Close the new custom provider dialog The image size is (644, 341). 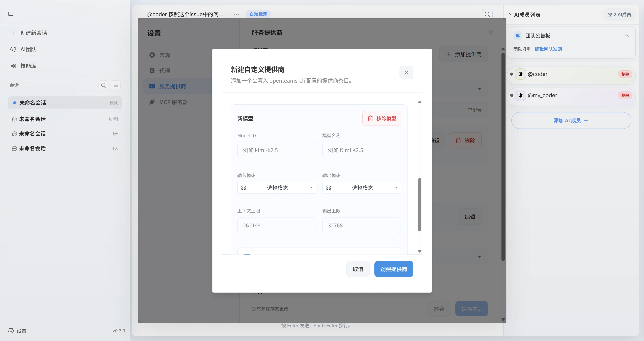[406, 73]
